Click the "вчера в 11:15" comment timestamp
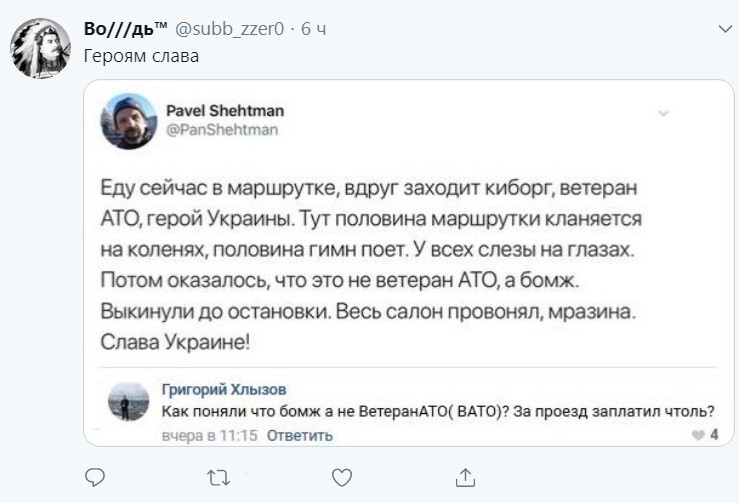Image resolution: width=739 pixels, height=503 pixels. [x=210, y=436]
